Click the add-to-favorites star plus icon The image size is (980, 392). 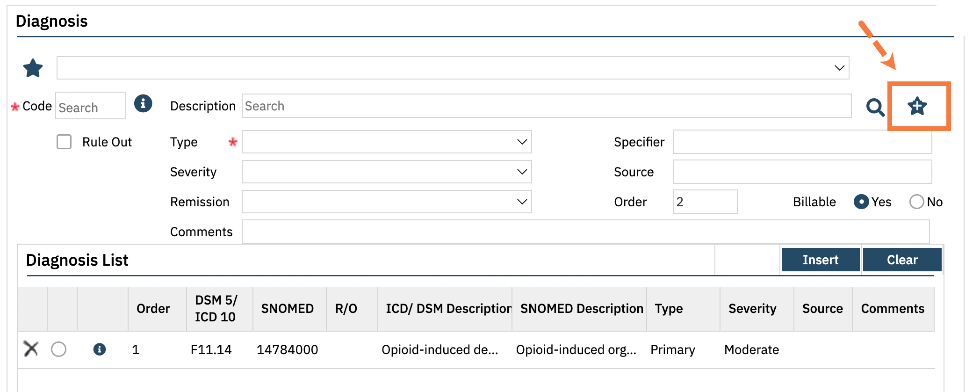(917, 106)
